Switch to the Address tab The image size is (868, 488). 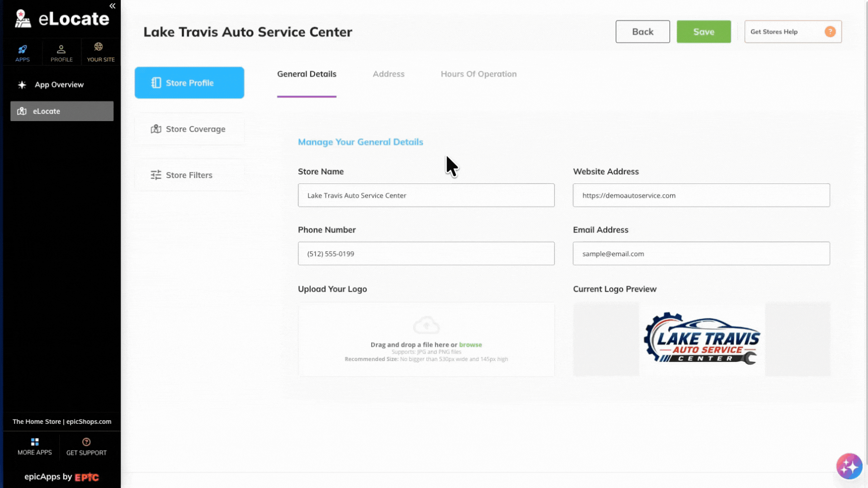click(x=388, y=74)
